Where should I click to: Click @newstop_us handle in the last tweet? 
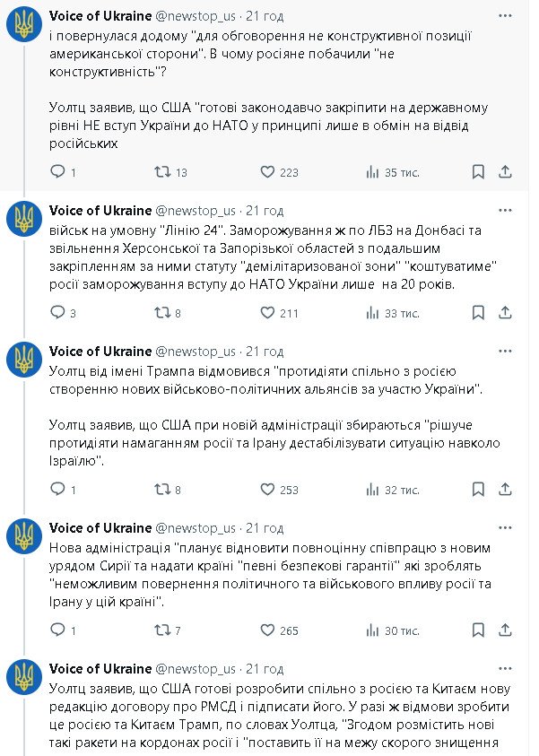[x=196, y=669]
